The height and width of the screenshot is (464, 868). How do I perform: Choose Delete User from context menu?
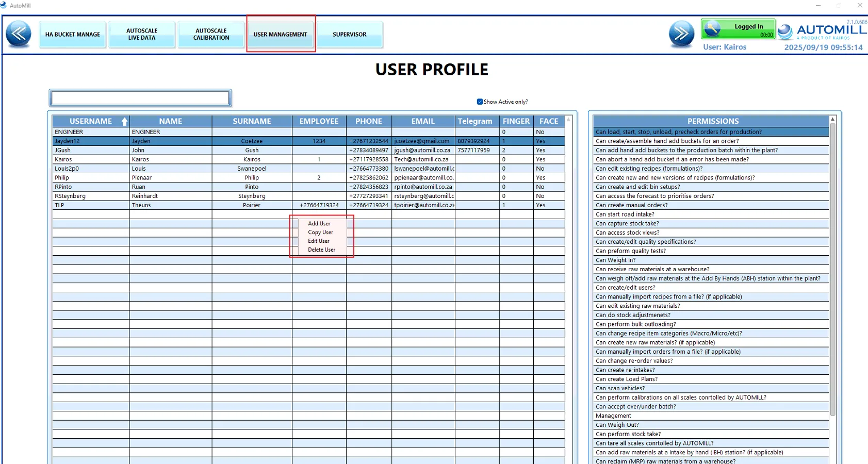coord(322,250)
